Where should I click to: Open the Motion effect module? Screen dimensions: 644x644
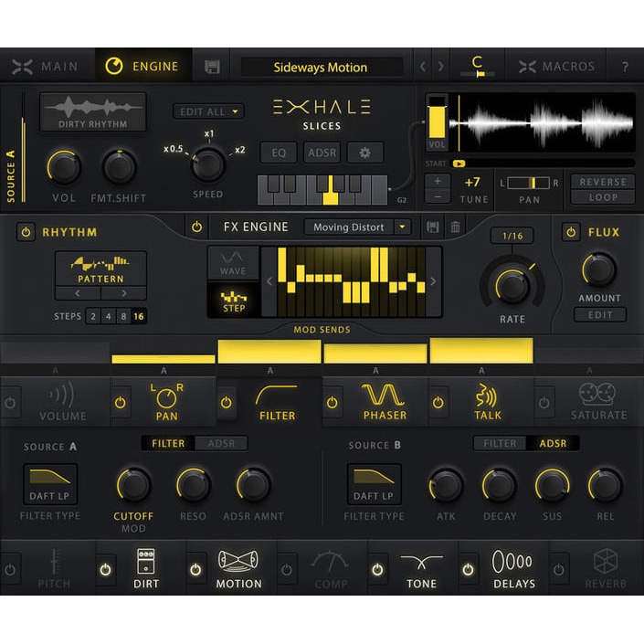click(x=238, y=568)
